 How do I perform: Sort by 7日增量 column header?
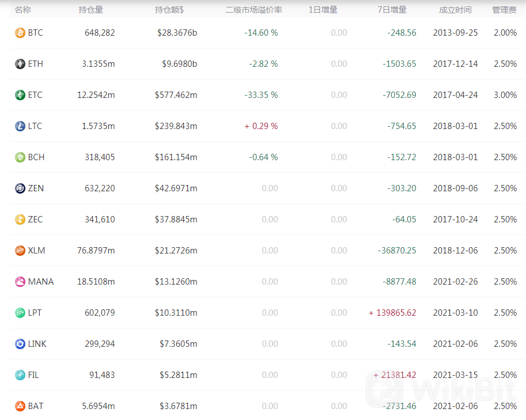point(392,10)
